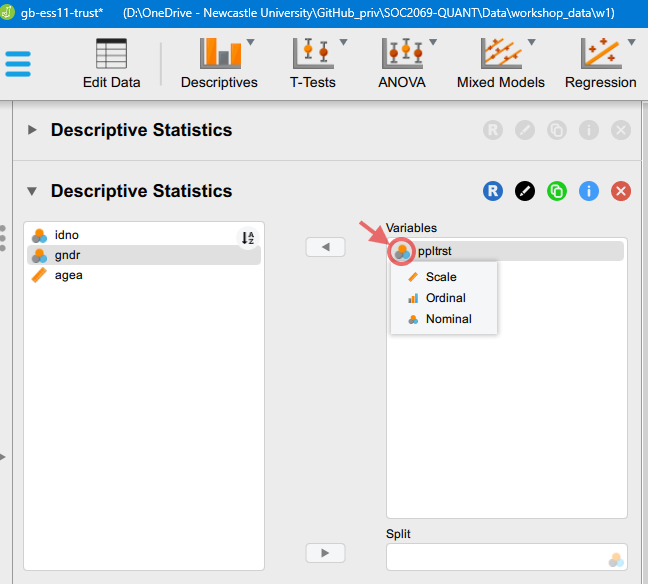Duplicate the analysis with green copy icon
This screenshot has height=584, width=648.
tap(556, 191)
